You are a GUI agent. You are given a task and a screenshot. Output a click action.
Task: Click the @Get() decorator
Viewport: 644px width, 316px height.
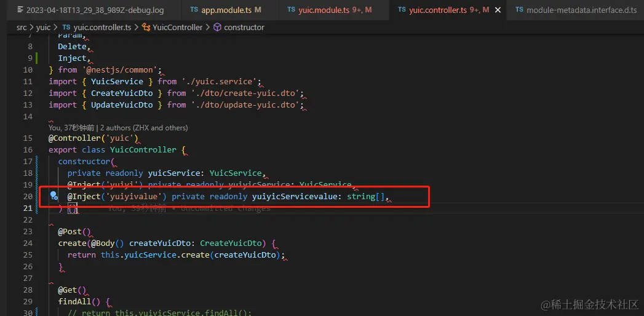coord(72,290)
